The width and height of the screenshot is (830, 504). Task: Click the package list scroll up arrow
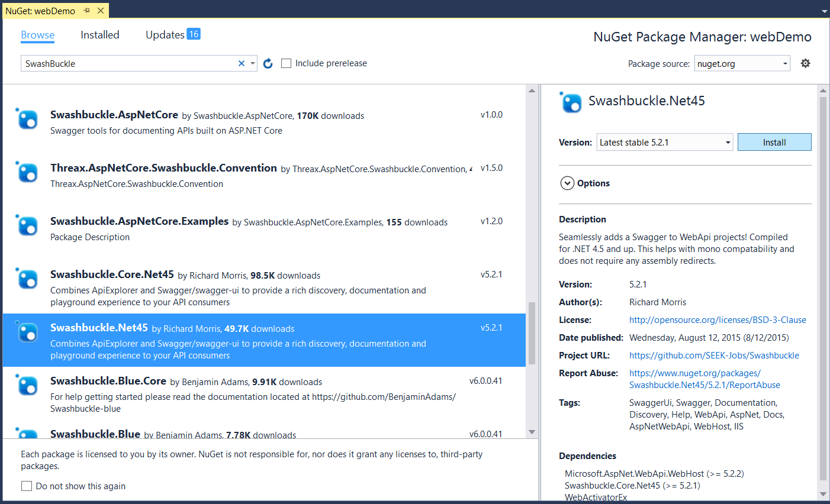[x=532, y=91]
